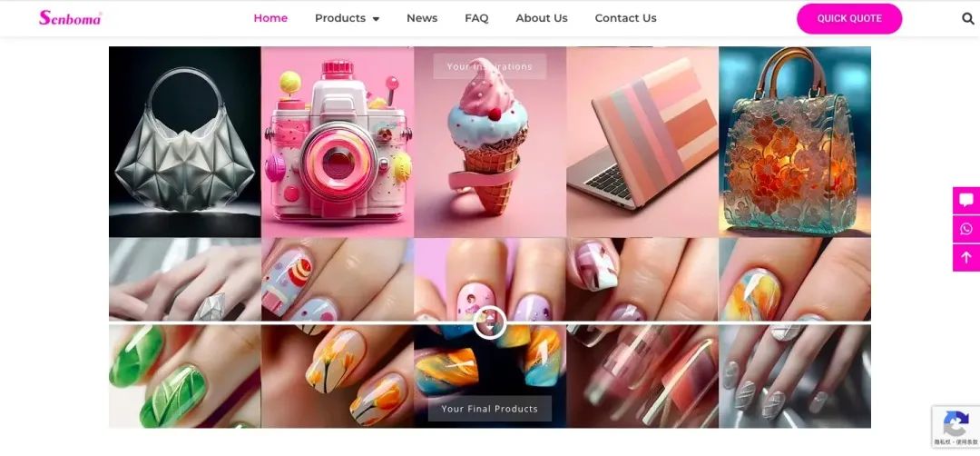
Task: Open WhatsApp contact side icon
Action: (x=966, y=229)
